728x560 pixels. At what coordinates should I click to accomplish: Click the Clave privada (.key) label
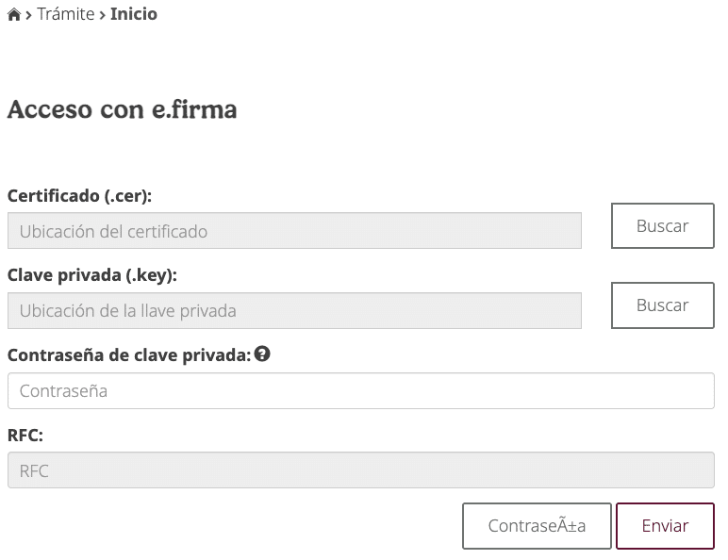(91, 275)
